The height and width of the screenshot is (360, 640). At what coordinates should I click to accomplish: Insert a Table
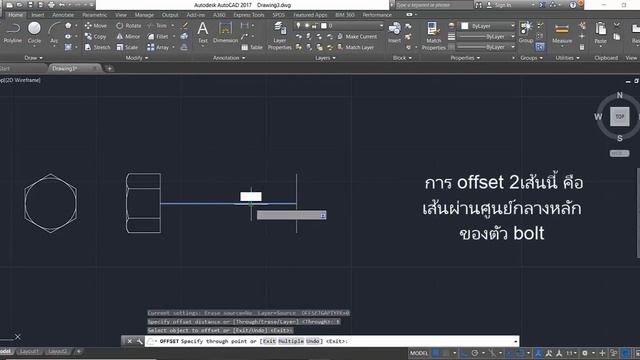[x=252, y=47]
